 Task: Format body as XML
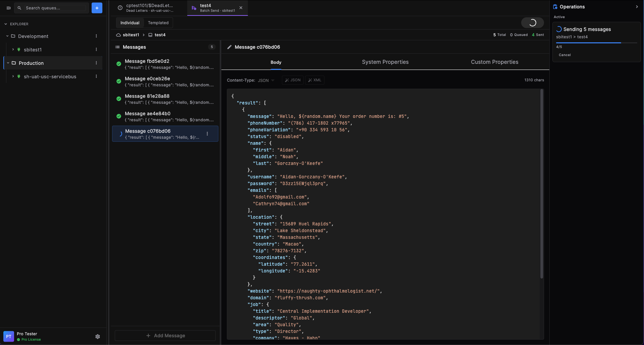tap(314, 80)
